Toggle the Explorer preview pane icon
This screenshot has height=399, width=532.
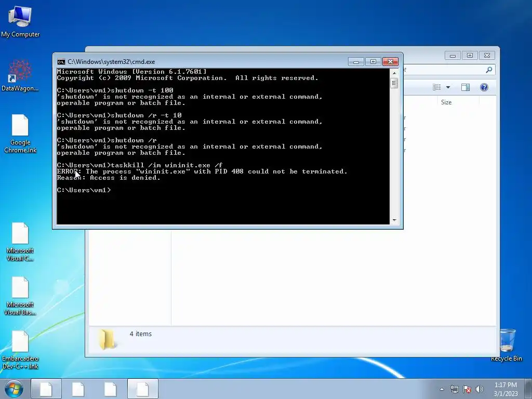coord(465,87)
